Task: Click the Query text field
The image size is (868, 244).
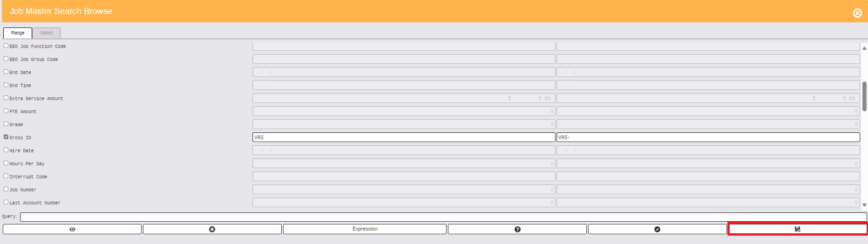Action: (443, 217)
